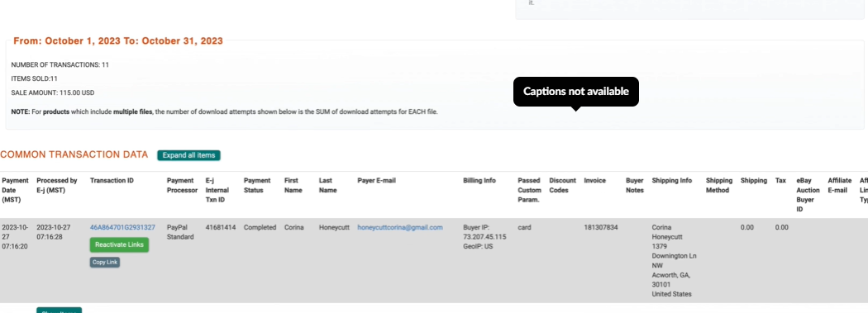The width and height of the screenshot is (868, 313).
Task: Dismiss the Captions not available tooltip
Action: coord(575,91)
